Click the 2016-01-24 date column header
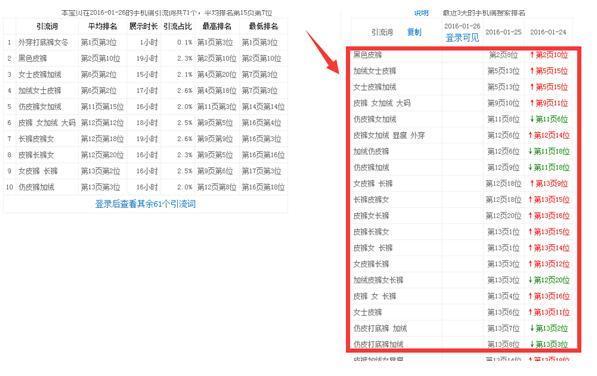Screen dimensions: 597x376 (x=548, y=32)
